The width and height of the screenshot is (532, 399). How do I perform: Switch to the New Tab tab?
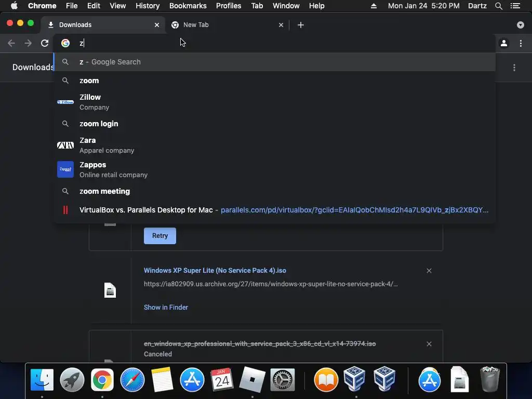tap(227, 25)
